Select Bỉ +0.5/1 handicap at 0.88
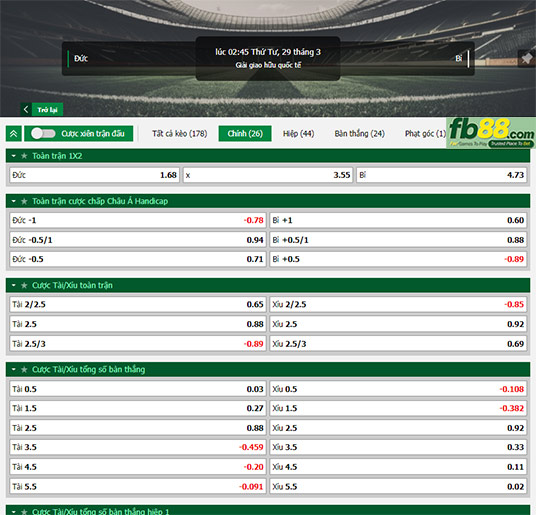Viewport: 536px width, 515px height. pos(398,240)
